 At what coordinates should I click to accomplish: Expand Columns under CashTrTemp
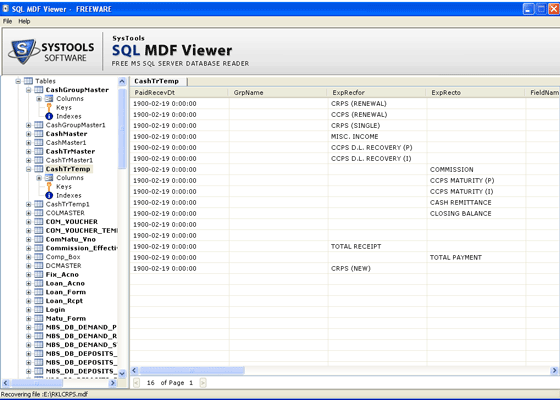point(39,178)
